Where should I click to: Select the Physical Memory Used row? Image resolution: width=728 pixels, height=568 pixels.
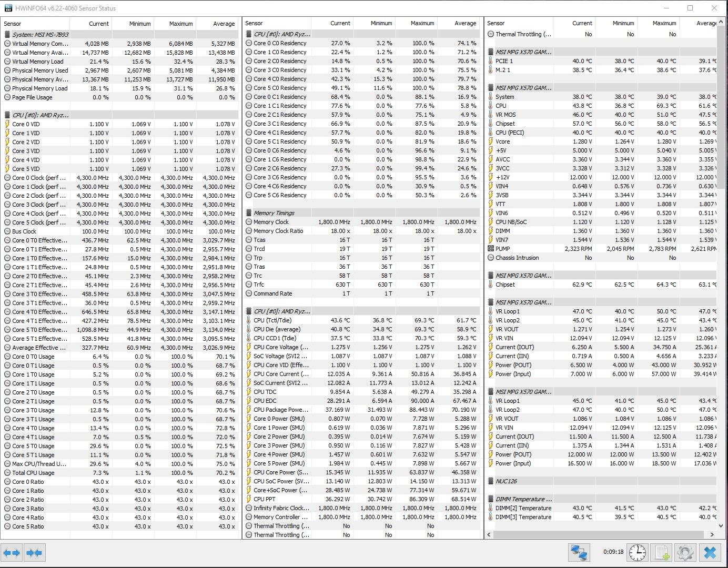pyautogui.click(x=120, y=70)
